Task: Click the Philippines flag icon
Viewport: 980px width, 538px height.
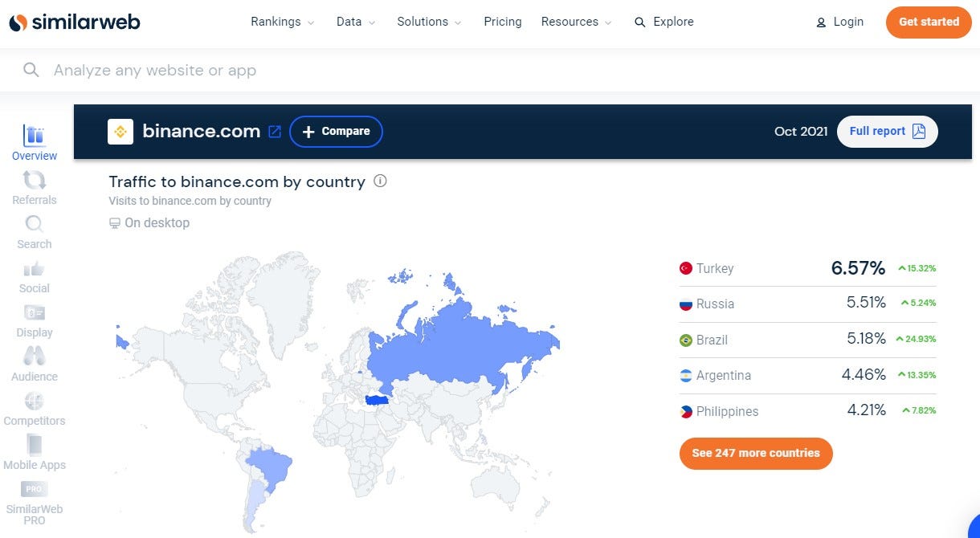Action: tap(686, 412)
